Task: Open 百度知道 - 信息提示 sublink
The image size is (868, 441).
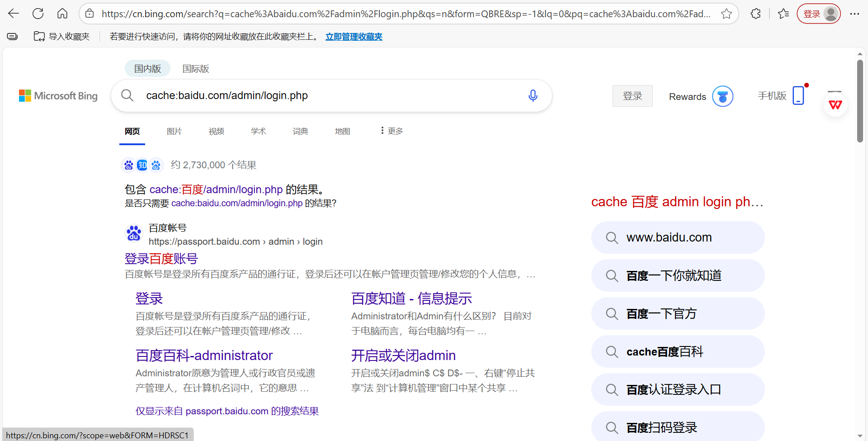Action: [411, 299]
